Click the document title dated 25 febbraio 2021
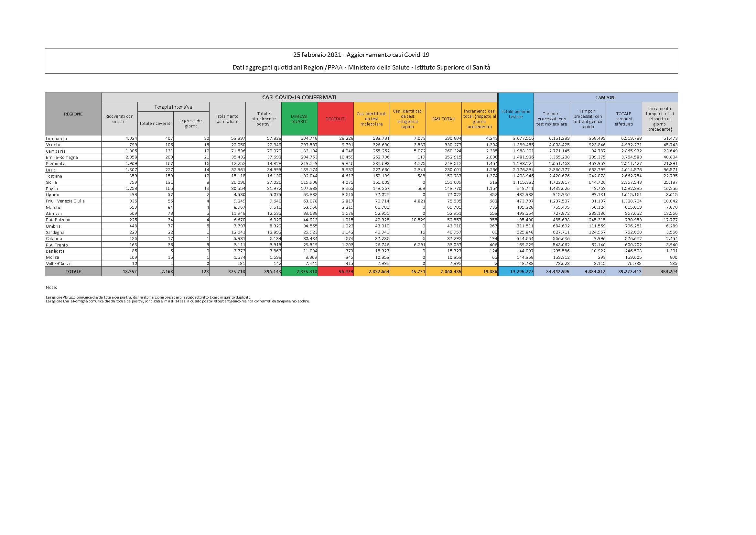This screenshot has height=535, width=756. [361, 55]
